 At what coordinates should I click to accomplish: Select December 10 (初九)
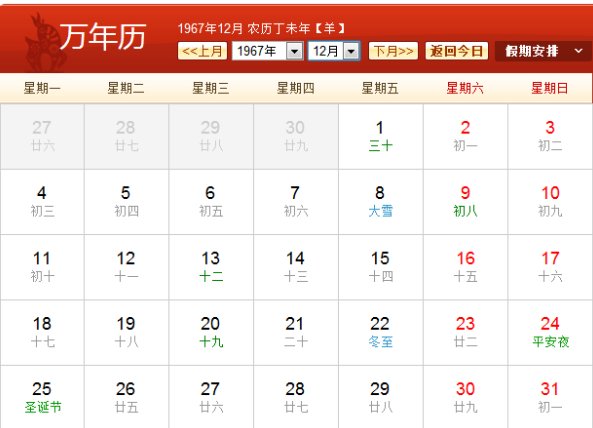click(550, 202)
